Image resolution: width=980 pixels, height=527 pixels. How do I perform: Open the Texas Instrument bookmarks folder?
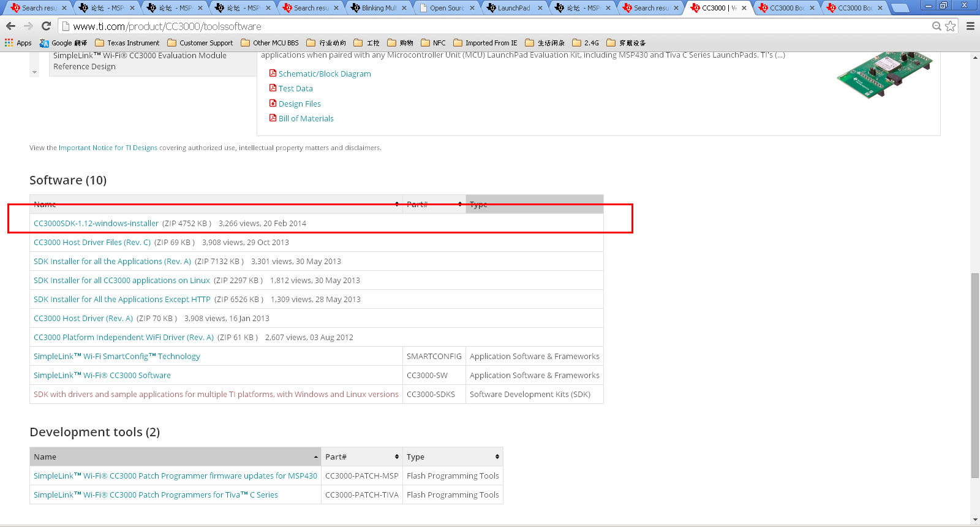click(127, 43)
